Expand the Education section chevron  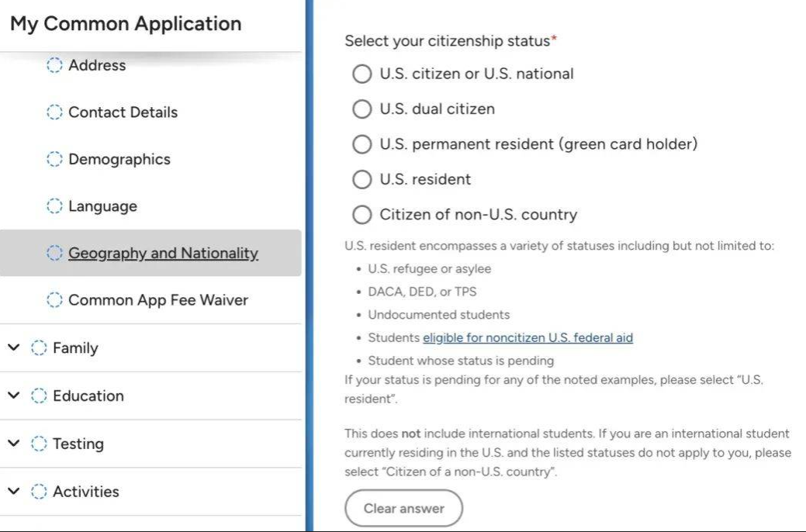14,396
